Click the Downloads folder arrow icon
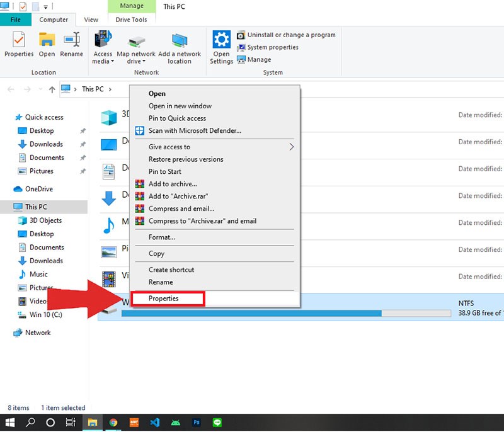This screenshot has height=432, width=504. pos(109,199)
